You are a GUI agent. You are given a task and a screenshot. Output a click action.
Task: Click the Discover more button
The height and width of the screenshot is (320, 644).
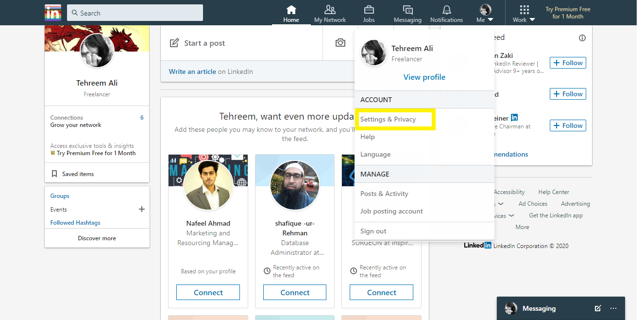(x=97, y=238)
